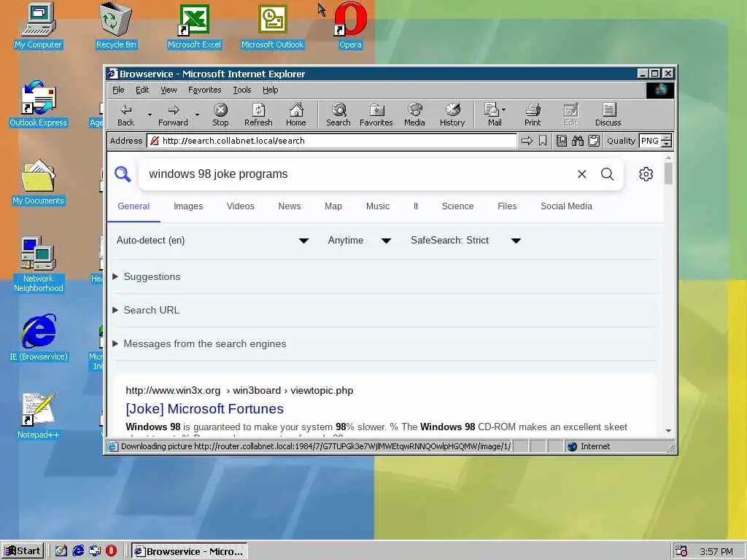
Task: Open the Edit menu
Action: click(x=142, y=90)
